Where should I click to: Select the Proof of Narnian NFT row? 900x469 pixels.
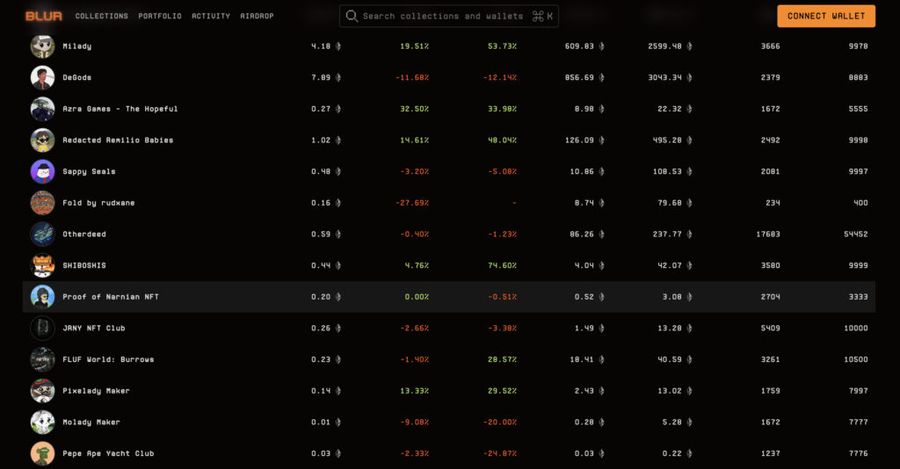coord(110,297)
